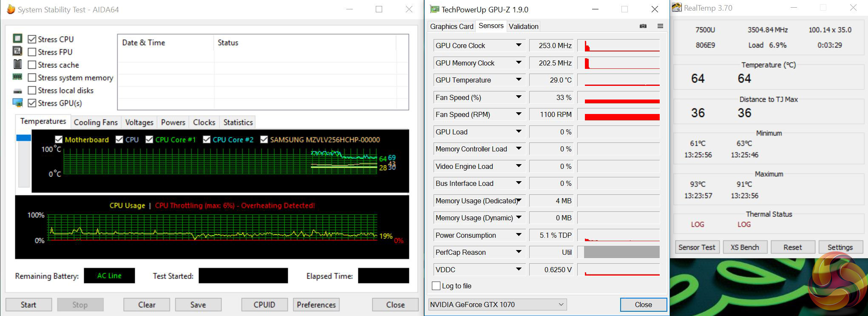Click the Stress local disks drive icon

point(17,91)
